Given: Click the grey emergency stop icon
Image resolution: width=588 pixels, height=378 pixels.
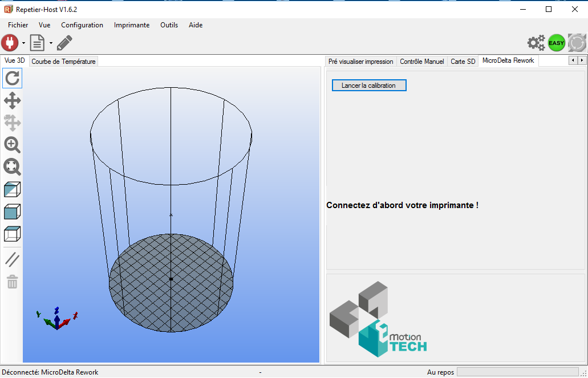Looking at the screenshot, I should tap(577, 43).
